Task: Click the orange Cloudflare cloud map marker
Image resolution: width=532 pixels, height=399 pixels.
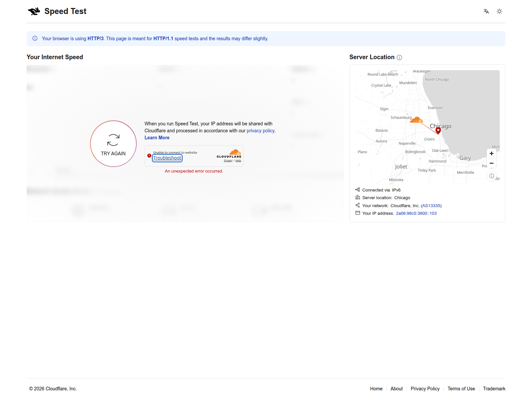Action: (416, 120)
